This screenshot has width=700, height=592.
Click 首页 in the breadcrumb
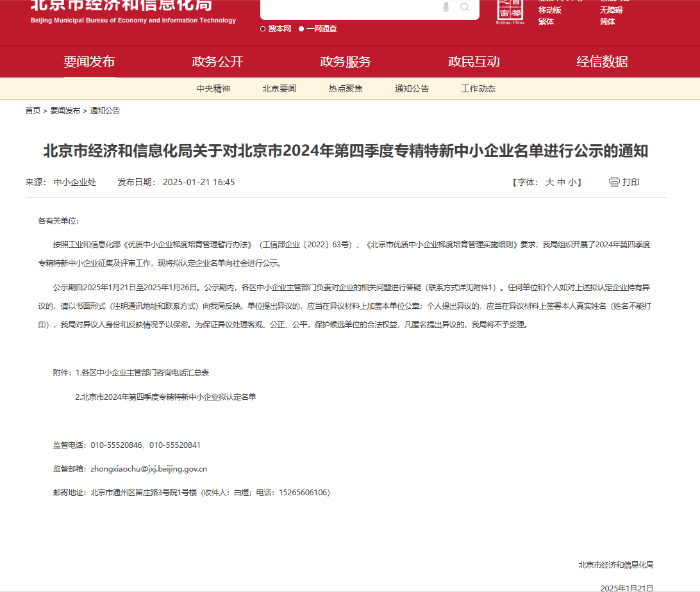[x=33, y=111]
